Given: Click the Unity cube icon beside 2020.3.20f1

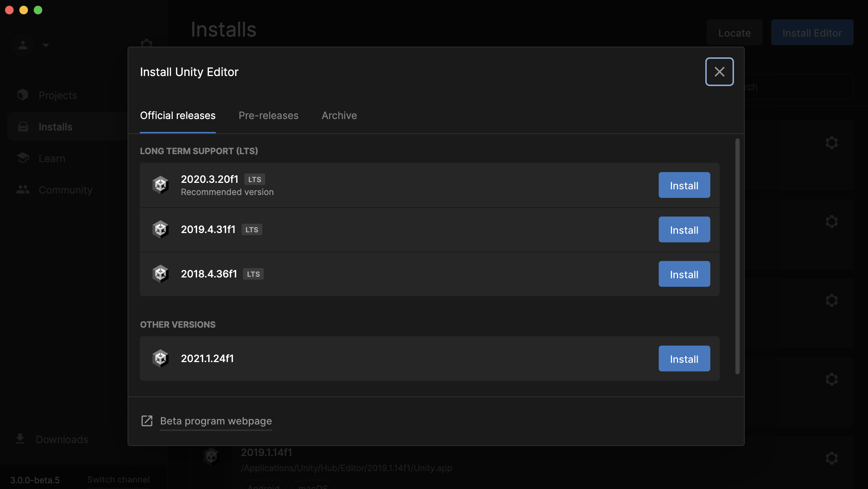Looking at the screenshot, I should click(x=160, y=185).
